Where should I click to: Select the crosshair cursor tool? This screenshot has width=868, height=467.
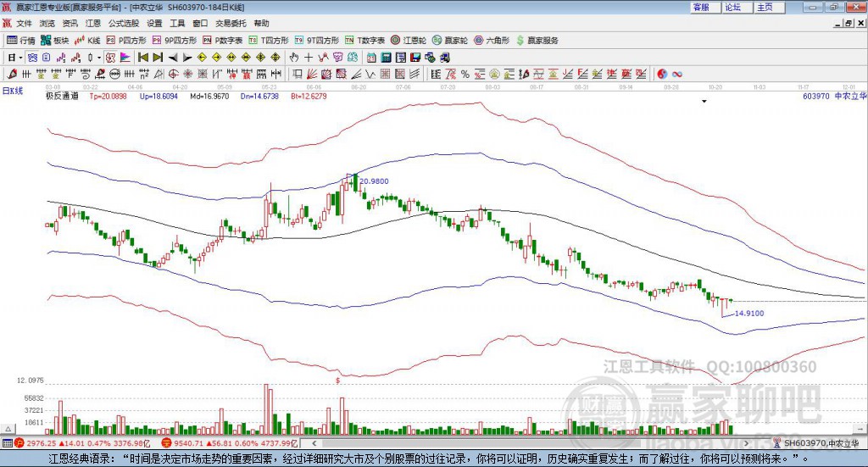pos(309,58)
